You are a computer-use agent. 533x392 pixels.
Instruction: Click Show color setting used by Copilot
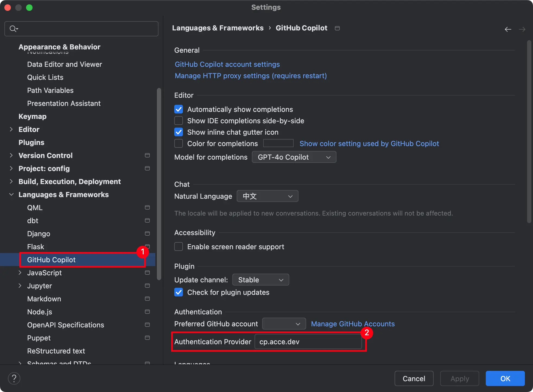[x=369, y=144]
